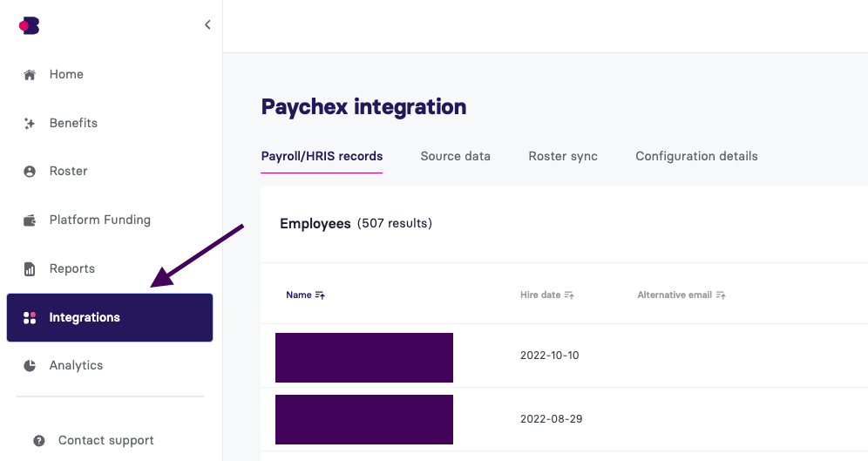
Task: Sort by Name column header
Action: point(298,295)
